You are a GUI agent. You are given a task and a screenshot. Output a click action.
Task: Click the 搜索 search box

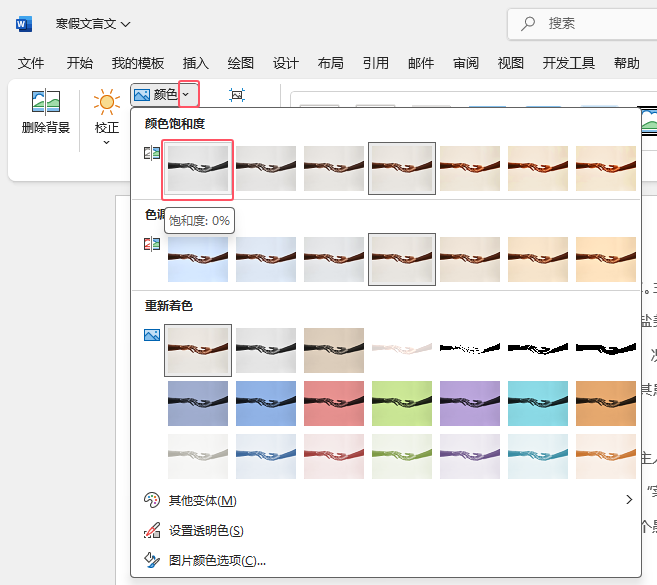tap(582, 24)
